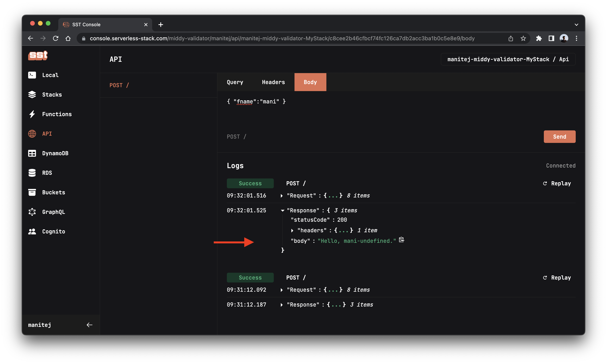607x364 pixels.
Task: Switch to the Query tab
Action: pyautogui.click(x=235, y=82)
